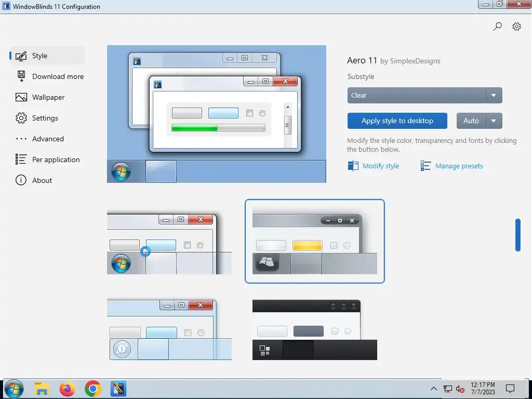
Task: Click the Download more sidebar icon
Action: click(x=21, y=76)
